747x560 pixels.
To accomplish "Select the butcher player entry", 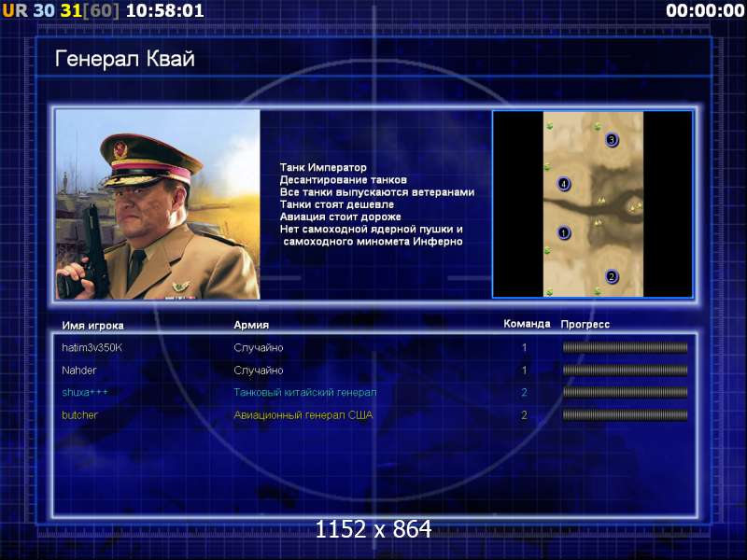I will [x=374, y=414].
